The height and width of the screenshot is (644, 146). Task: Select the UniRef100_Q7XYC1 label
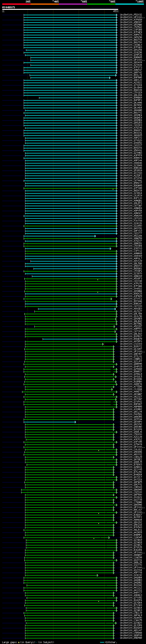(x=131, y=299)
